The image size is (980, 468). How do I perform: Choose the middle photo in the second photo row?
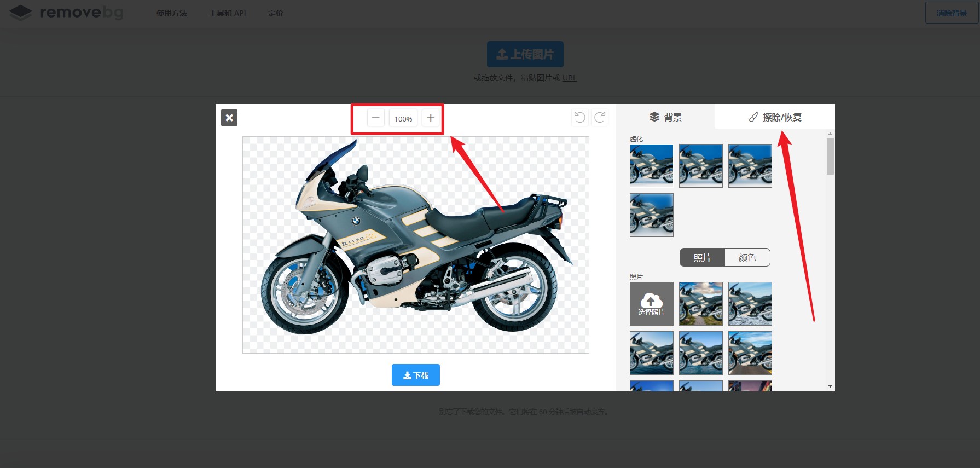pyautogui.click(x=701, y=353)
